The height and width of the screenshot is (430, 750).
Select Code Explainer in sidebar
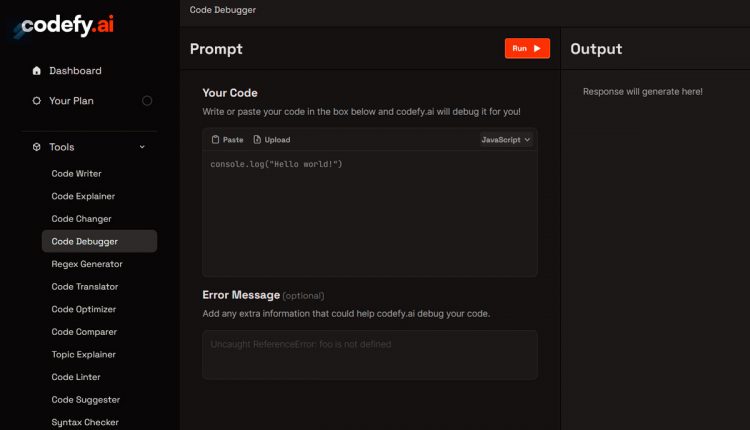(83, 196)
